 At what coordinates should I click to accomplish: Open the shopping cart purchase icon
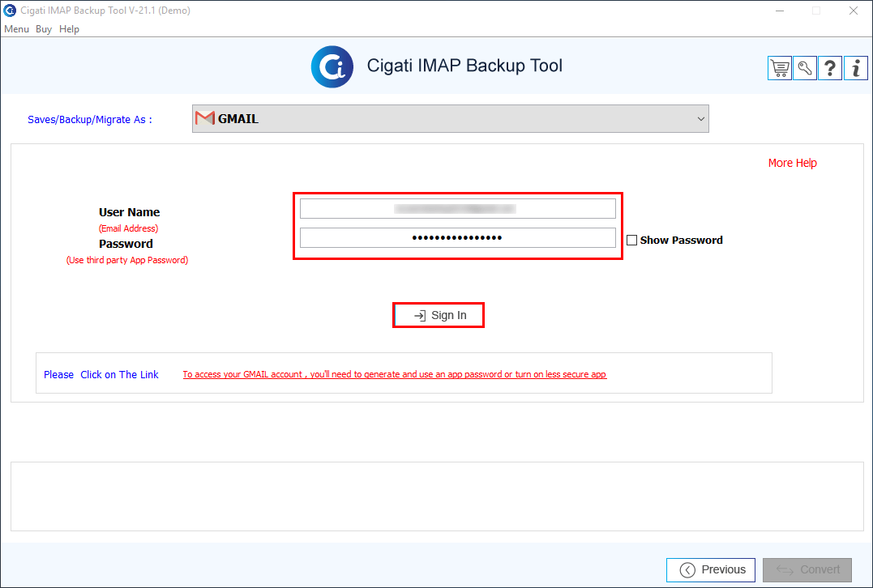point(780,68)
